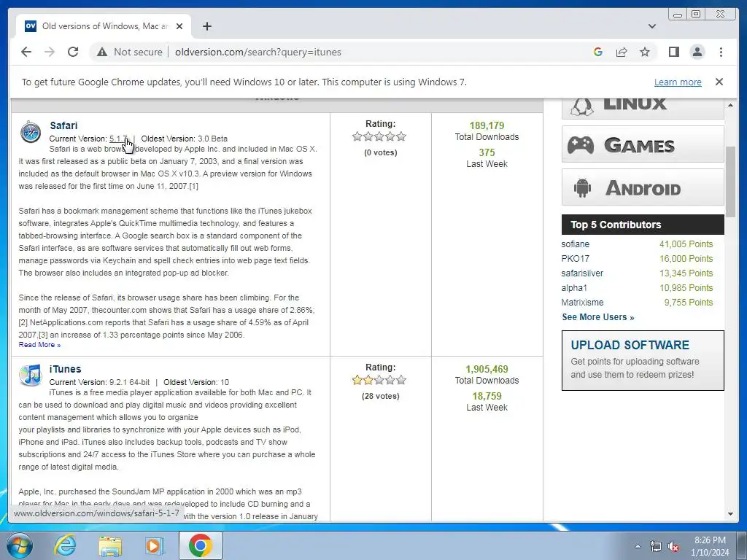Show hidden system tray icons

(x=638, y=546)
